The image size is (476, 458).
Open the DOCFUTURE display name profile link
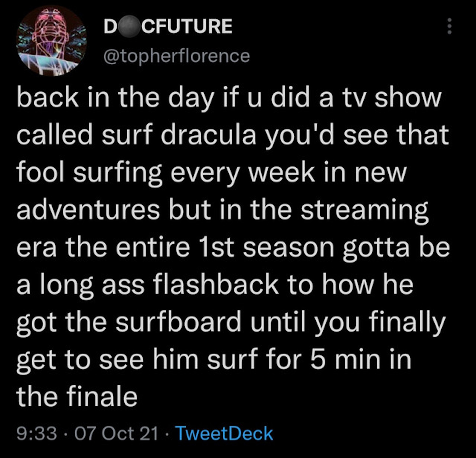point(167,26)
